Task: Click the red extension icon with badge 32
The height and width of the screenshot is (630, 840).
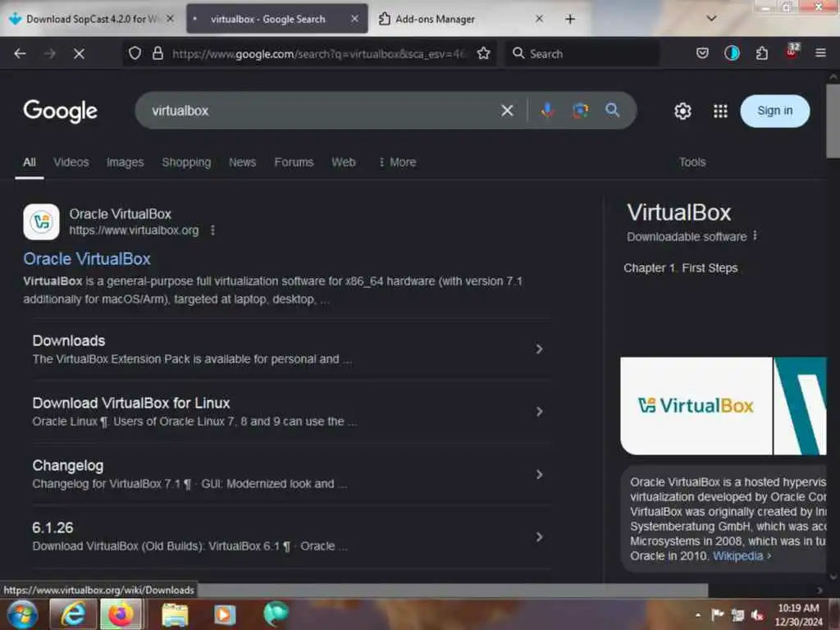Action: click(792, 52)
